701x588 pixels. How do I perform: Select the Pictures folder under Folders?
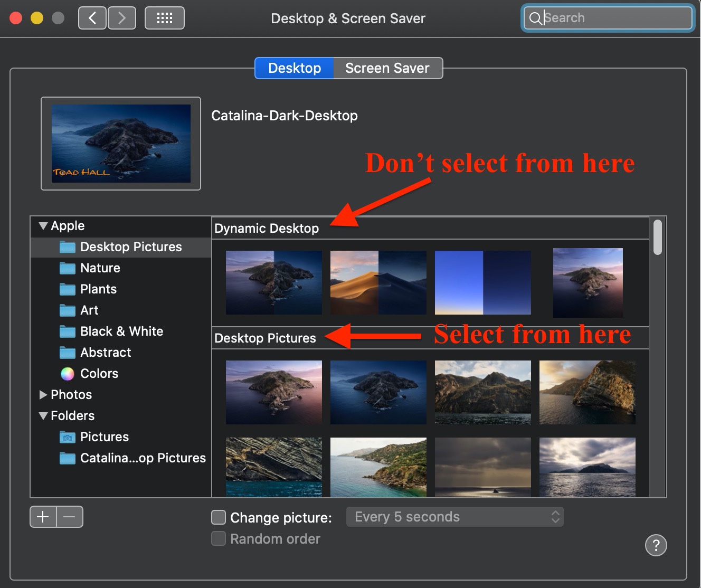(105, 437)
